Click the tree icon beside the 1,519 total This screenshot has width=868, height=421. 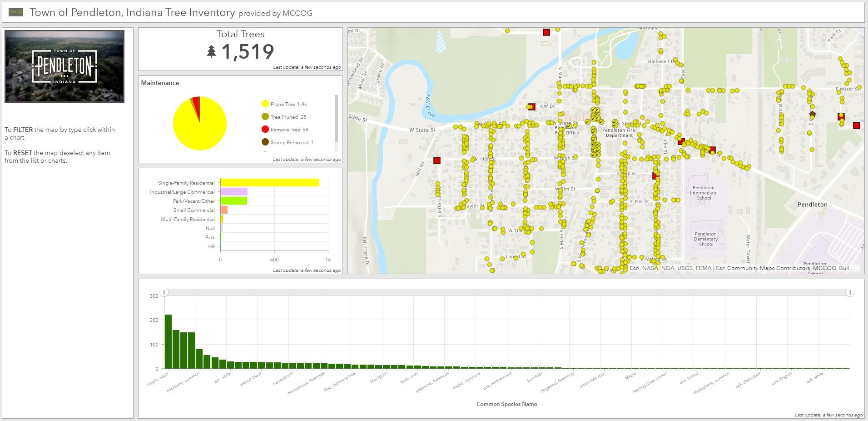pos(212,51)
